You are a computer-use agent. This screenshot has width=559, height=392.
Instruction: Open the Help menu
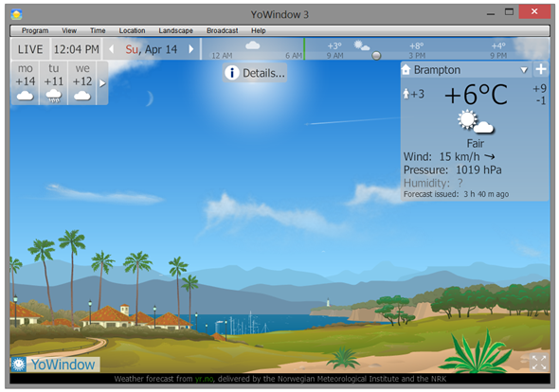(258, 30)
